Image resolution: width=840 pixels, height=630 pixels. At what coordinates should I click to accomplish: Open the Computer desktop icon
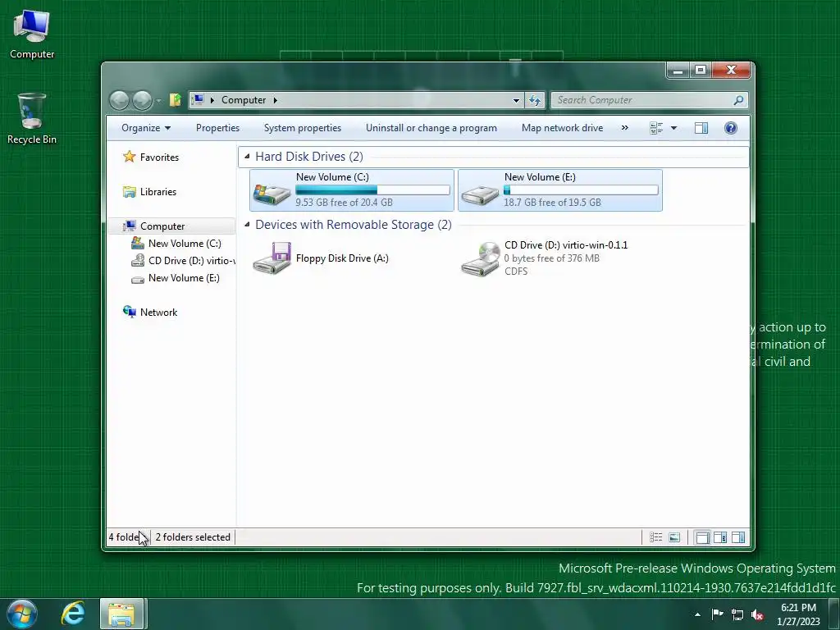point(32,34)
